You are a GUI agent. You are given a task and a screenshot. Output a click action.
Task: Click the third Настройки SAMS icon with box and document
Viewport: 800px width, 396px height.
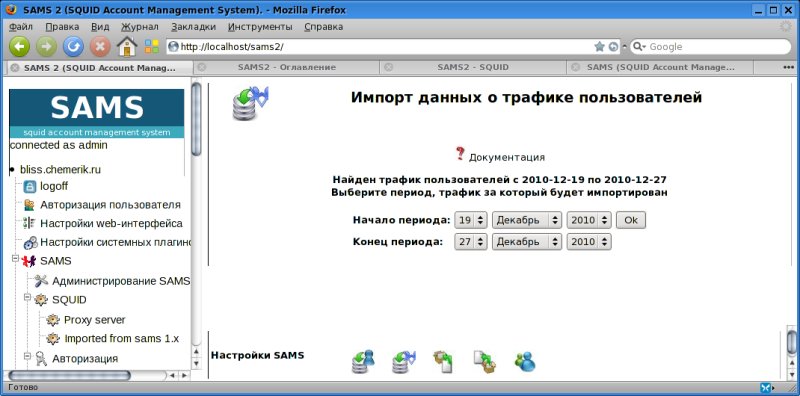coord(444,362)
